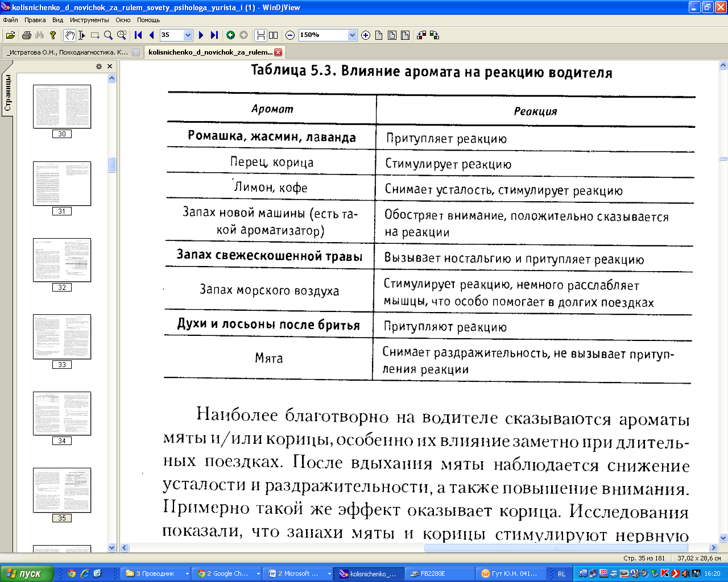This screenshot has width=728, height=582.
Task: Select the magnifying glass tool
Action: point(108,35)
